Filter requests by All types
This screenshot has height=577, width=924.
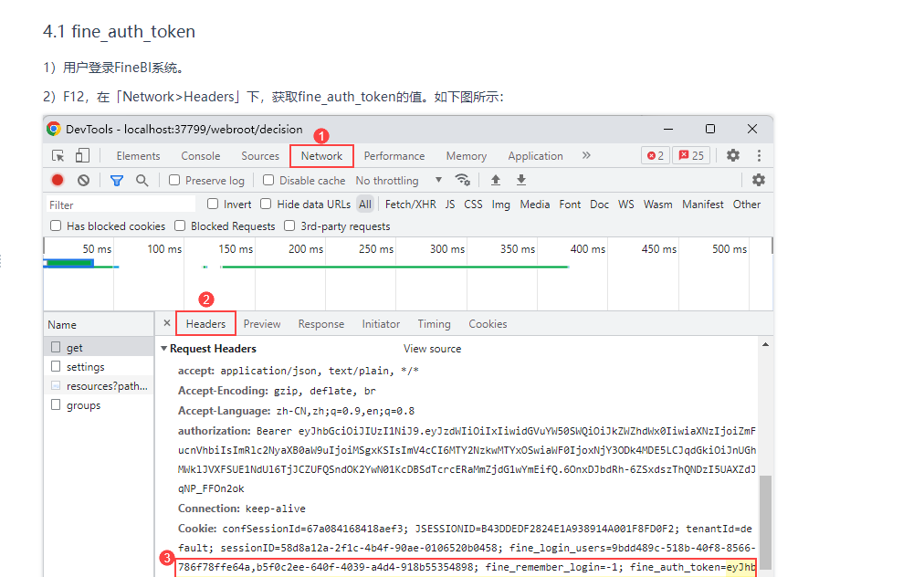[365, 204]
